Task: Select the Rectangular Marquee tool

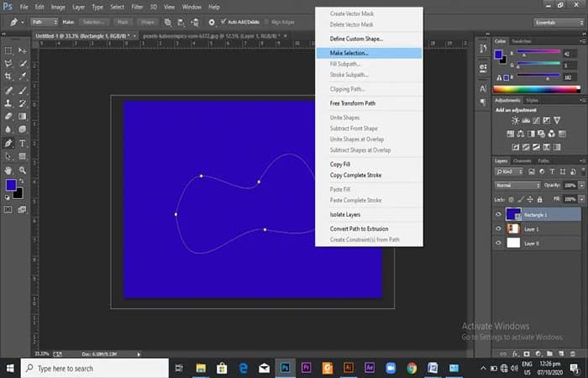Action: coord(8,50)
